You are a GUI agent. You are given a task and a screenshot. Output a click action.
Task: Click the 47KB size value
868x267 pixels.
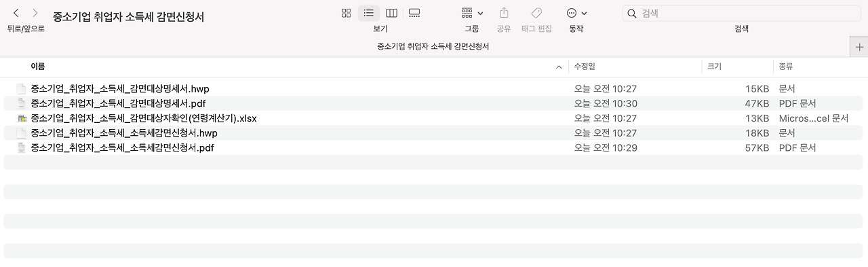tap(757, 103)
